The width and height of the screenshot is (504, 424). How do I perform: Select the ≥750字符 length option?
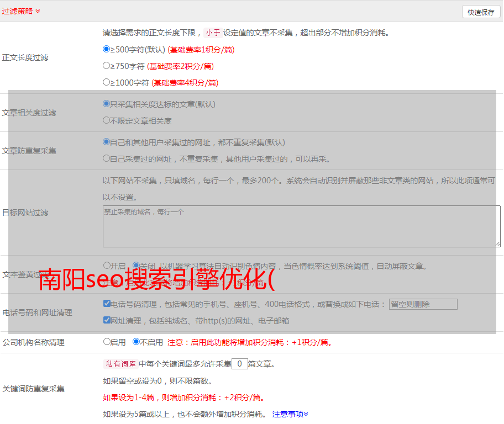pos(107,66)
